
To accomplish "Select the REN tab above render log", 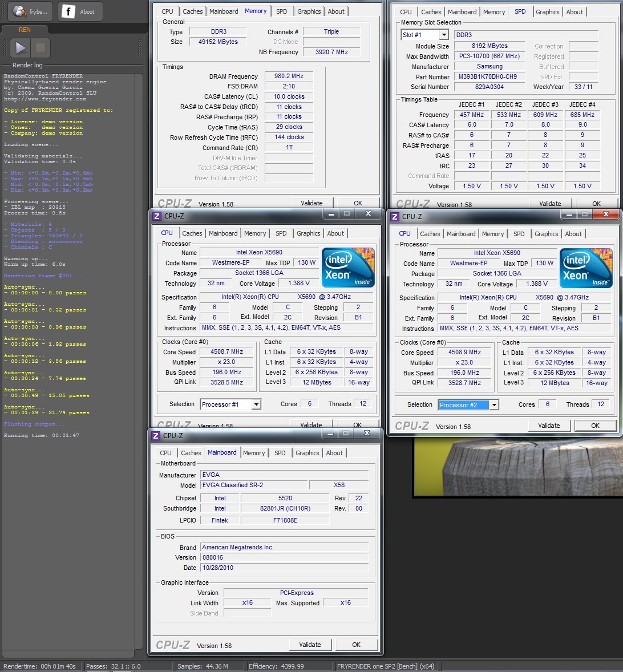I will click(25, 30).
